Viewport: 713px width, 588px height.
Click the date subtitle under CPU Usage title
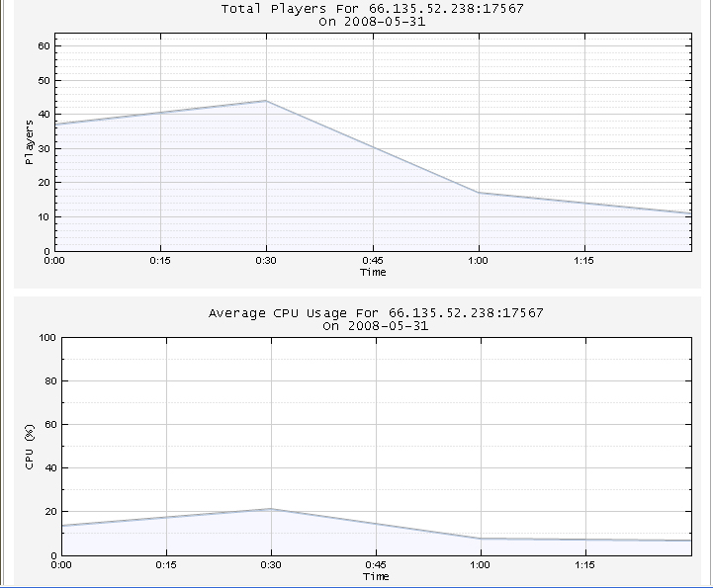(376, 326)
